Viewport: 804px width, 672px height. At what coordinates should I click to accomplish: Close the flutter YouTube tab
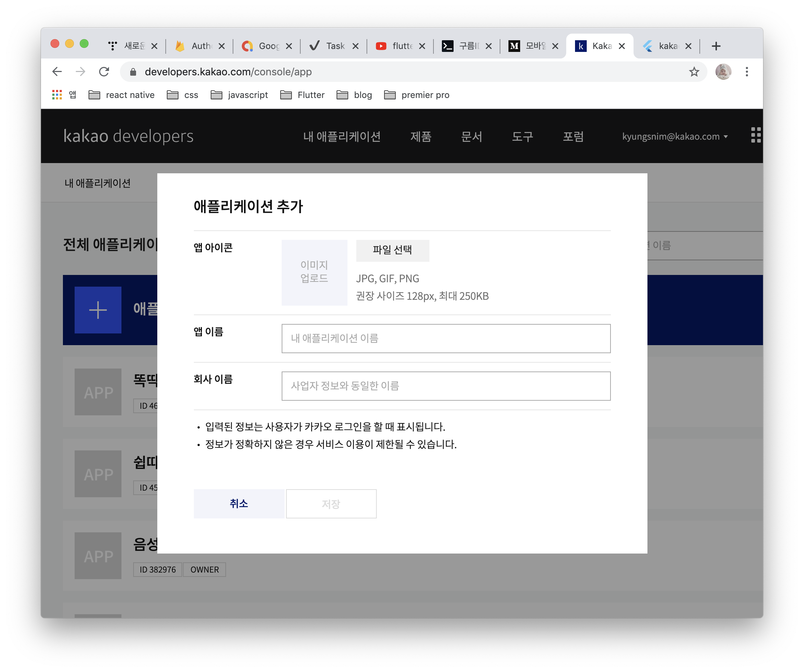[x=422, y=46]
